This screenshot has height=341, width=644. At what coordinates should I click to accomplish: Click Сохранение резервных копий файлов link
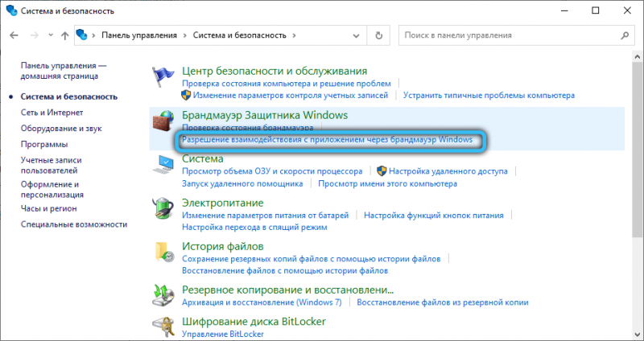312,259
